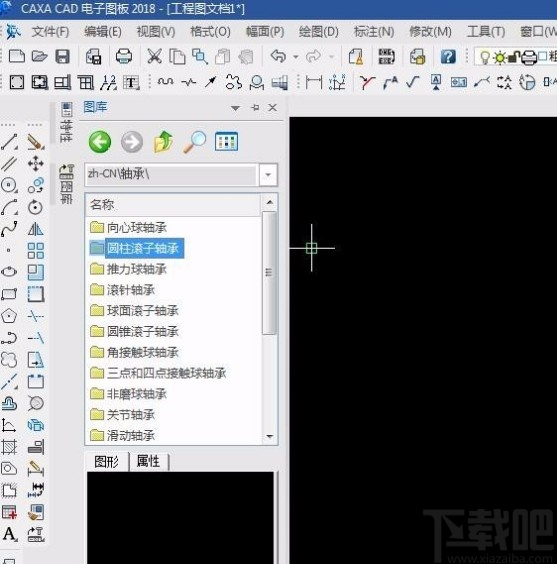Screen dimensions: 557x564
Task: Select the Move tool with four arrows
Action: tap(36, 164)
